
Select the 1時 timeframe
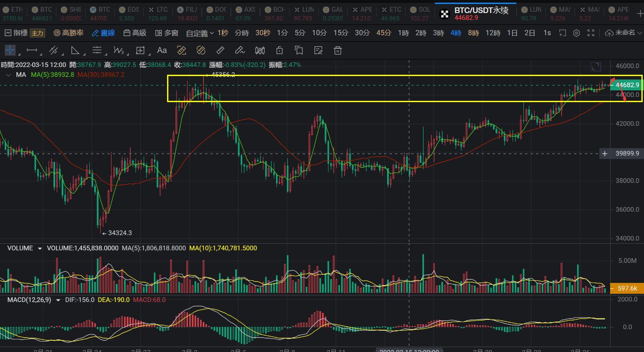tap(403, 33)
